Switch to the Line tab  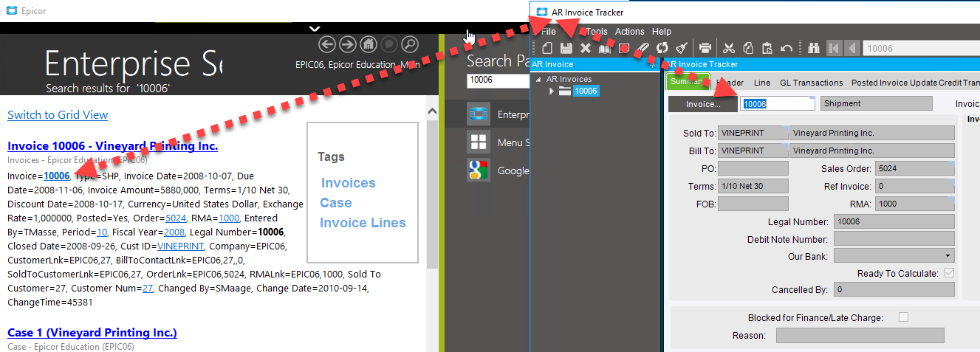tap(762, 83)
